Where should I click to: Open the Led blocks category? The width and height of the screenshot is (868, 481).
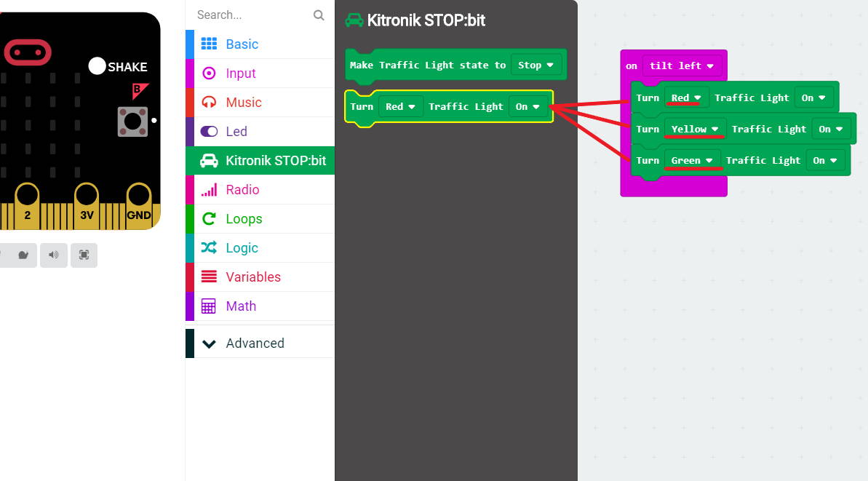tap(260, 131)
